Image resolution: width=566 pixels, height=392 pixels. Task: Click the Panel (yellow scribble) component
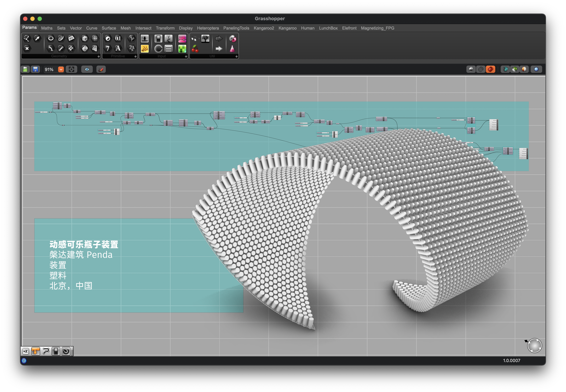pyautogui.click(x=145, y=49)
